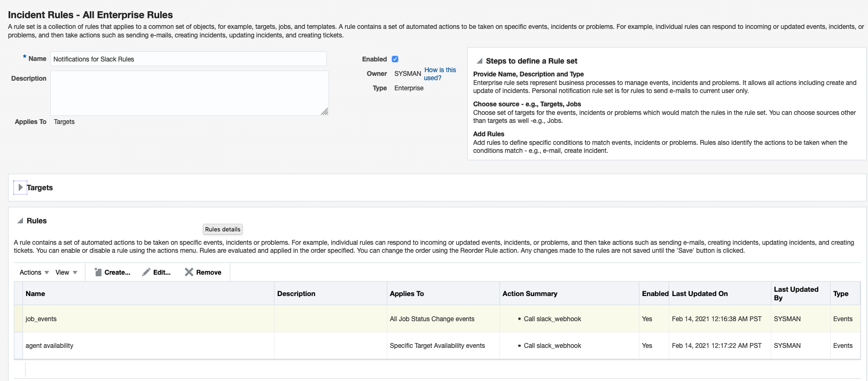Click the Remove X icon
Viewport: 868px width, 381px height.
pos(189,272)
